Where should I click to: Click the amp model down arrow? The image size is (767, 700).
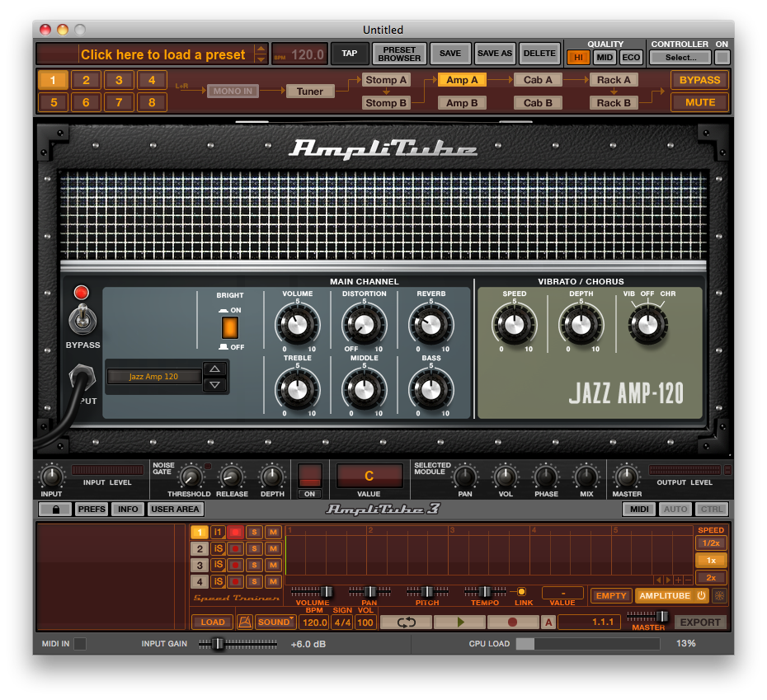214,385
